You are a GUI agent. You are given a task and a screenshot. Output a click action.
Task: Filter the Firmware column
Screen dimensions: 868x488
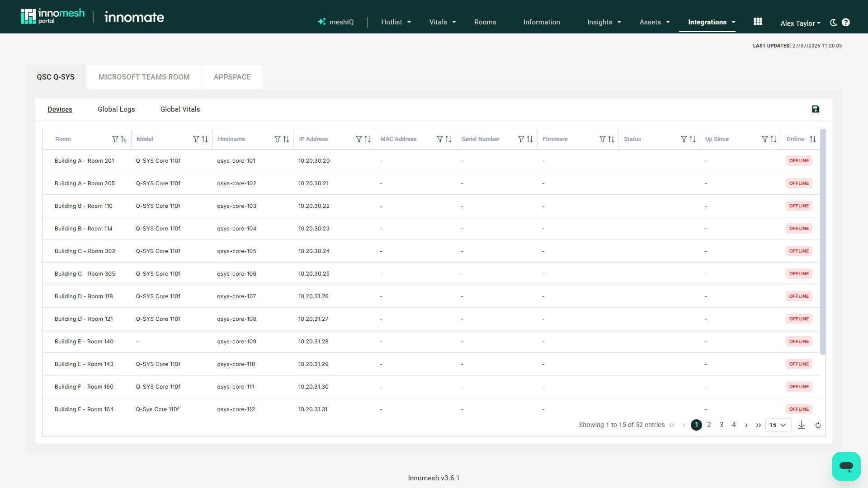tap(603, 139)
